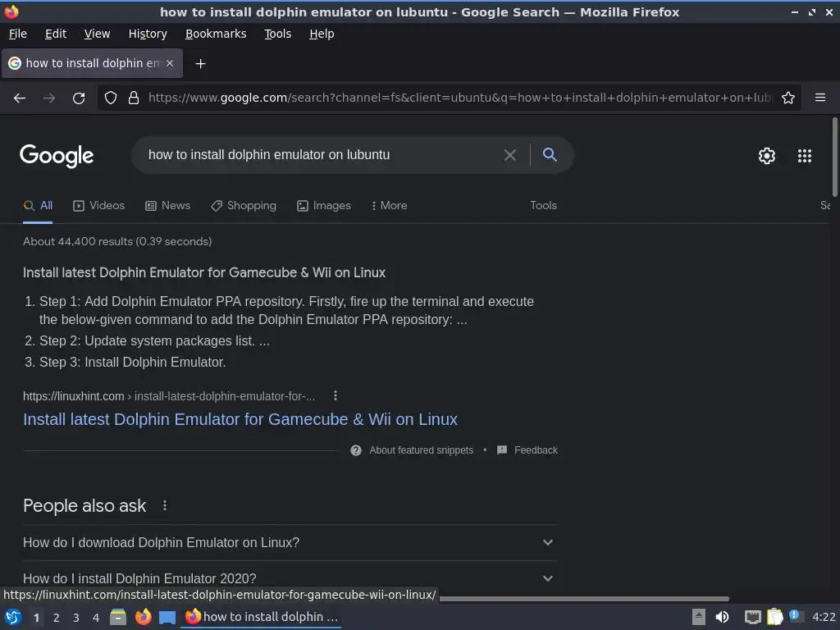This screenshot has width=840, height=630.
Task: Switch to workspace 4
Action: tap(96, 618)
